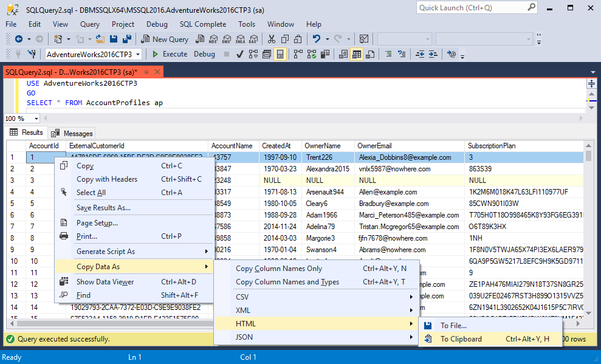Open the SQL Complete menu
Viewport: 601px width, 364px height.
203,24
